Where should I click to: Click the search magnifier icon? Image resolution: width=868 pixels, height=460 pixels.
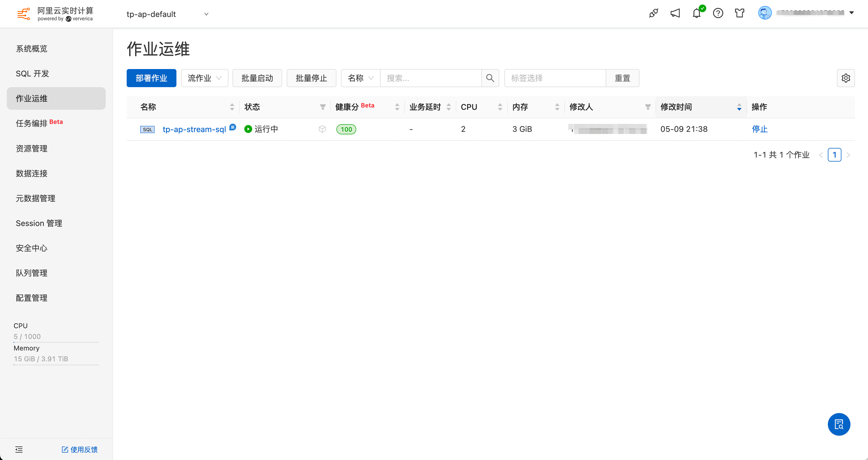(490, 78)
